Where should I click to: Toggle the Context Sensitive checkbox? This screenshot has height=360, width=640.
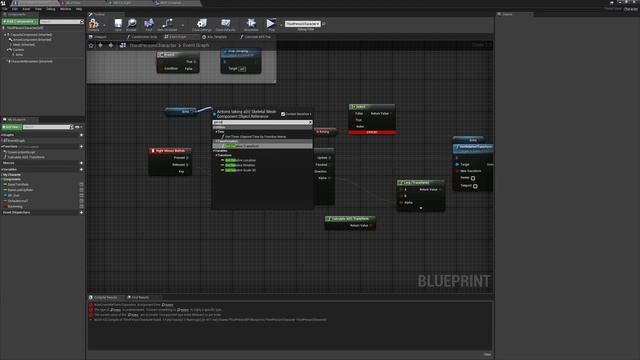(x=283, y=114)
